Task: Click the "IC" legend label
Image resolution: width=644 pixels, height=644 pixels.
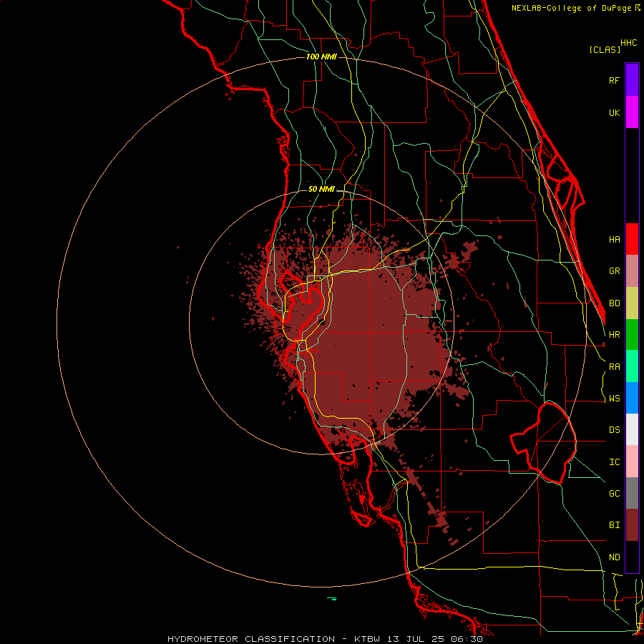Action: [614, 462]
